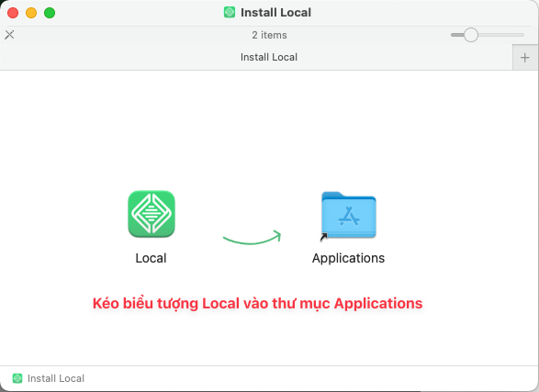This screenshot has height=392, width=539.
Task: Click the crossed tools icon below window controls
Action: [9, 35]
